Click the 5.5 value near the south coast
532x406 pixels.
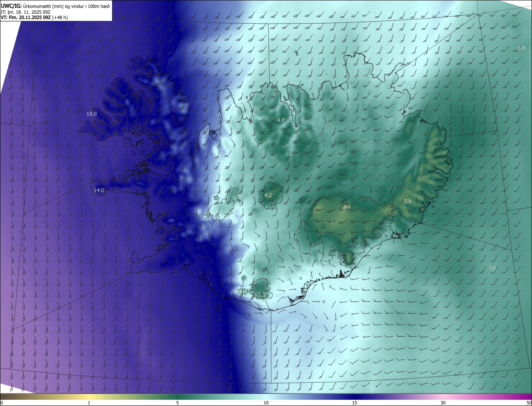click(x=262, y=294)
